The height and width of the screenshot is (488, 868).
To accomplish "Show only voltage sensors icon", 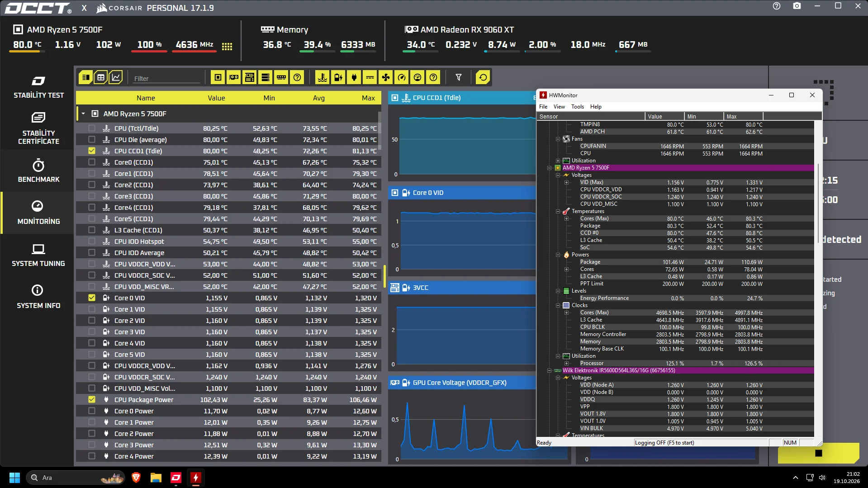I will pos(338,77).
